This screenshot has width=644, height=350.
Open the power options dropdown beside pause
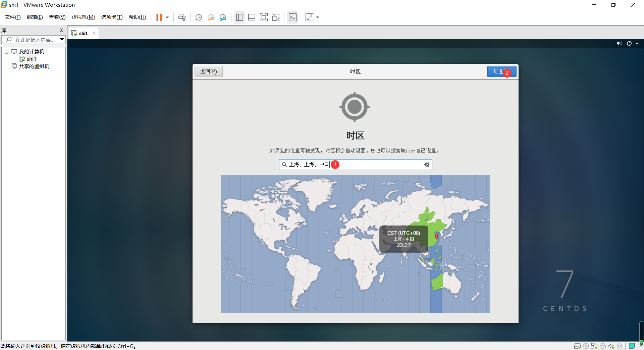coord(167,17)
